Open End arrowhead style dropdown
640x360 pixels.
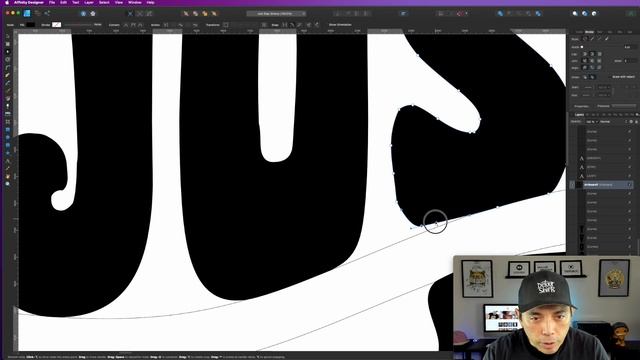pyautogui.click(x=588, y=95)
